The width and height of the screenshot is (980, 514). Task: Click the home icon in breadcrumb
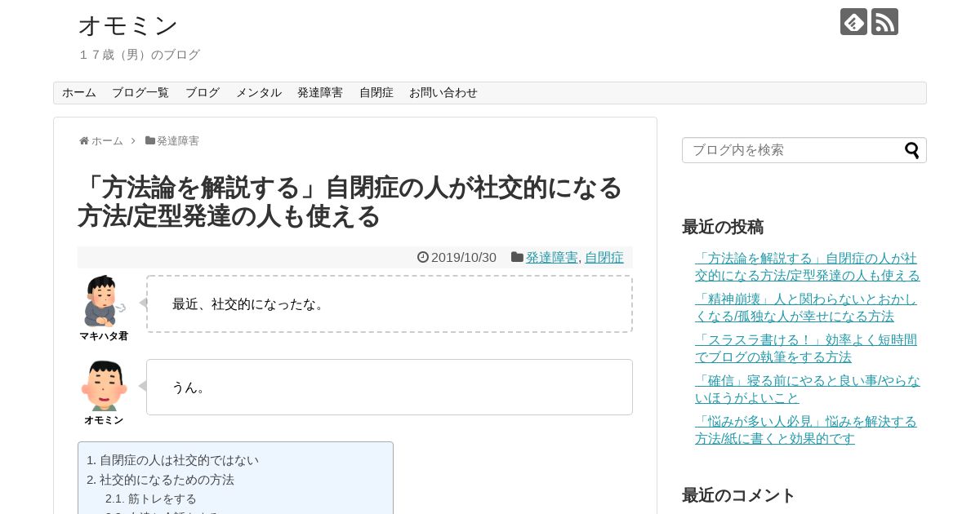[x=84, y=141]
